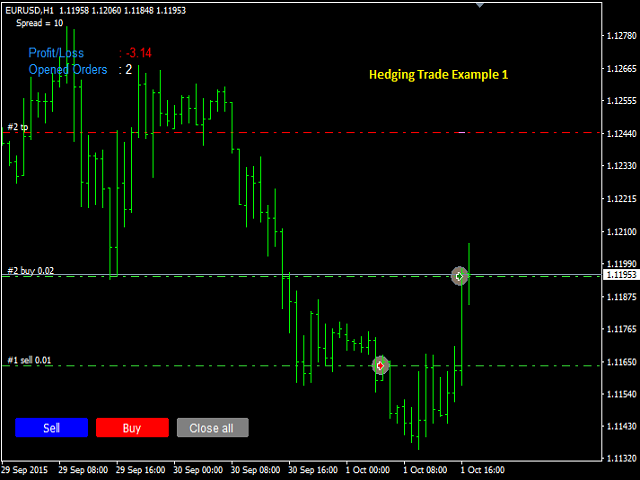Screen dimensions: 640x480
Task: Select the #2 tp red line label
Action: point(18,127)
